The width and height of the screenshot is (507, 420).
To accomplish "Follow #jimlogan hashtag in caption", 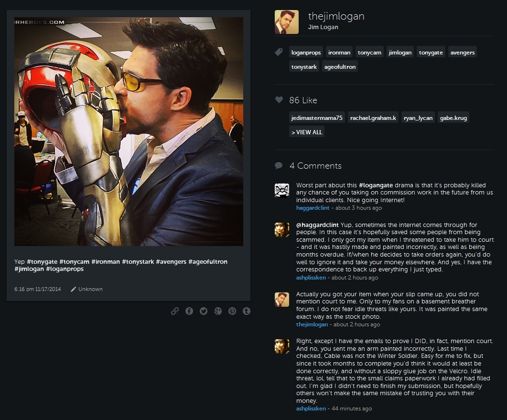I will [x=29, y=269].
